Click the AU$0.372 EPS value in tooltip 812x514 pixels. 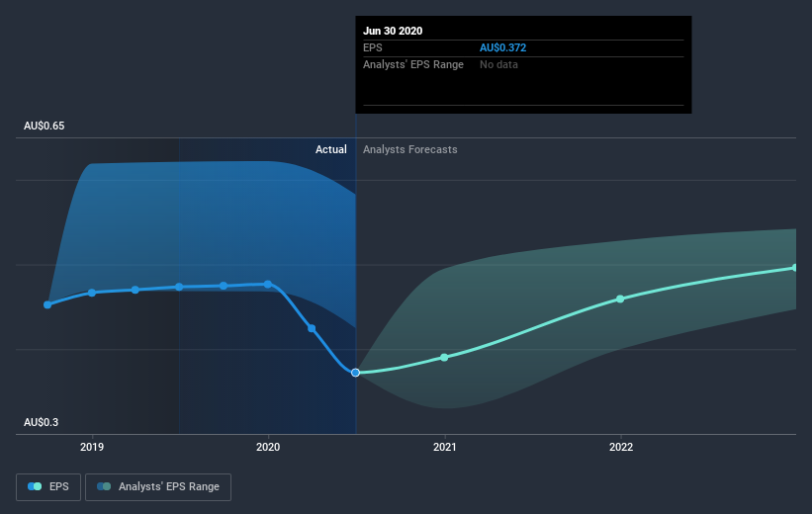pos(502,47)
